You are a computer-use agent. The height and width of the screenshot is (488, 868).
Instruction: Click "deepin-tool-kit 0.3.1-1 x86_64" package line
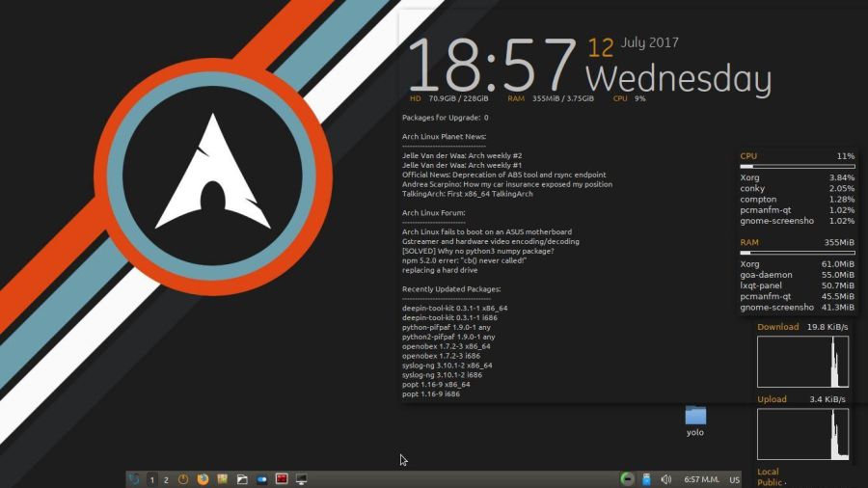(454, 308)
